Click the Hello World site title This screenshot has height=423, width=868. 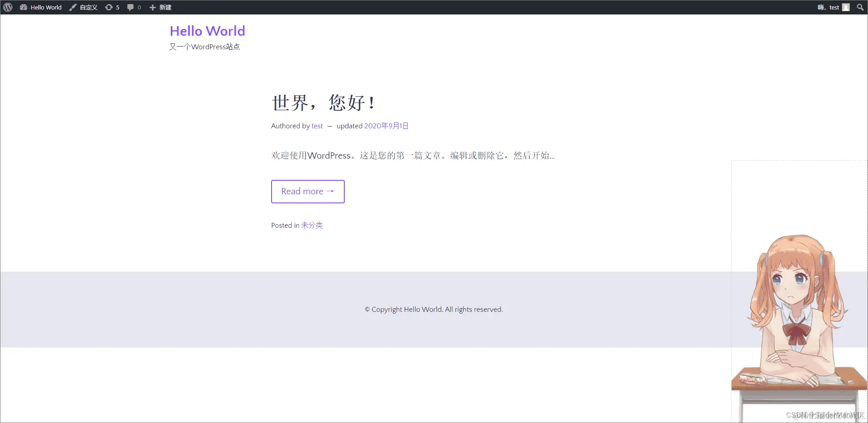tap(207, 31)
